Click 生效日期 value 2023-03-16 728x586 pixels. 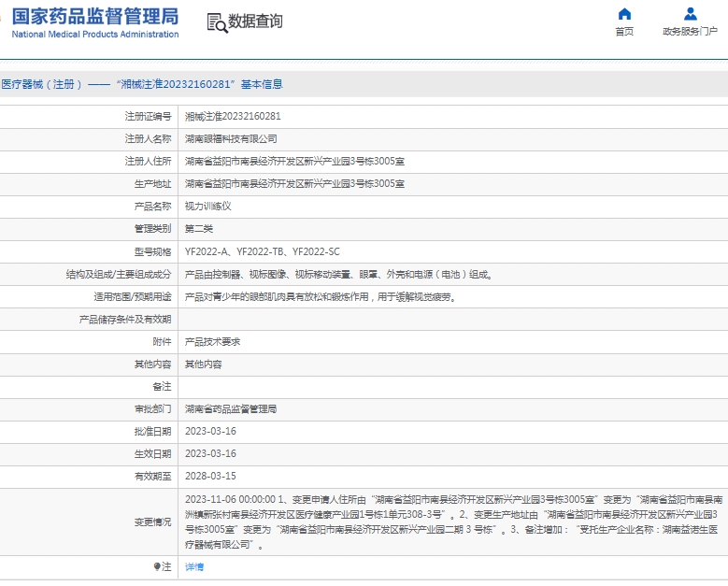(x=210, y=453)
